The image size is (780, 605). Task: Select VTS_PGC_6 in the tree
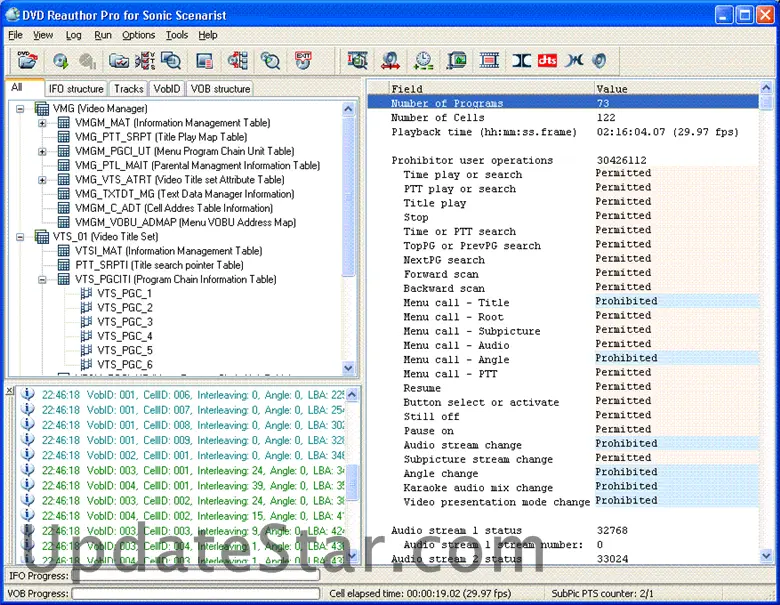(x=125, y=365)
